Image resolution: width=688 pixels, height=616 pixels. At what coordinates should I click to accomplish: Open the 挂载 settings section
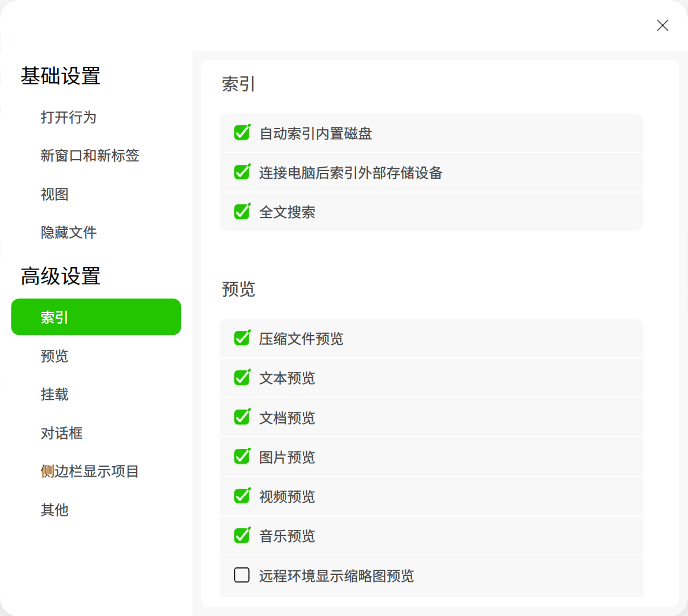pos(54,395)
